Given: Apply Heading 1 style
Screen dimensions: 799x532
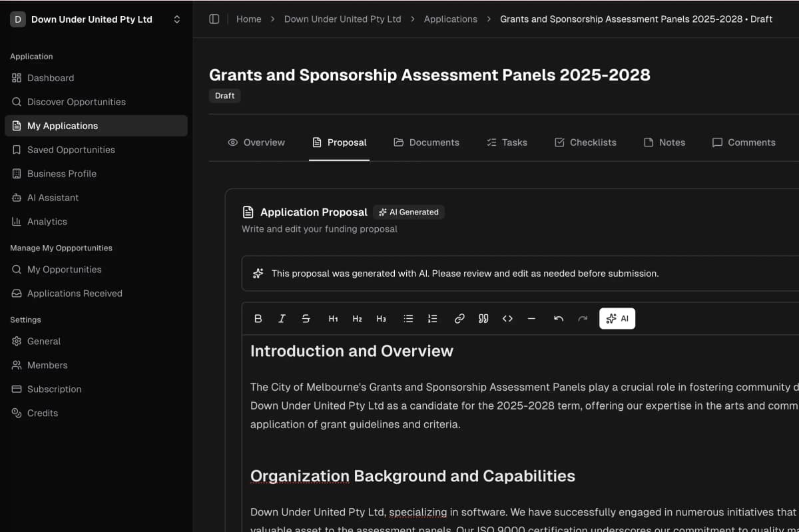Looking at the screenshot, I should click(x=333, y=319).
